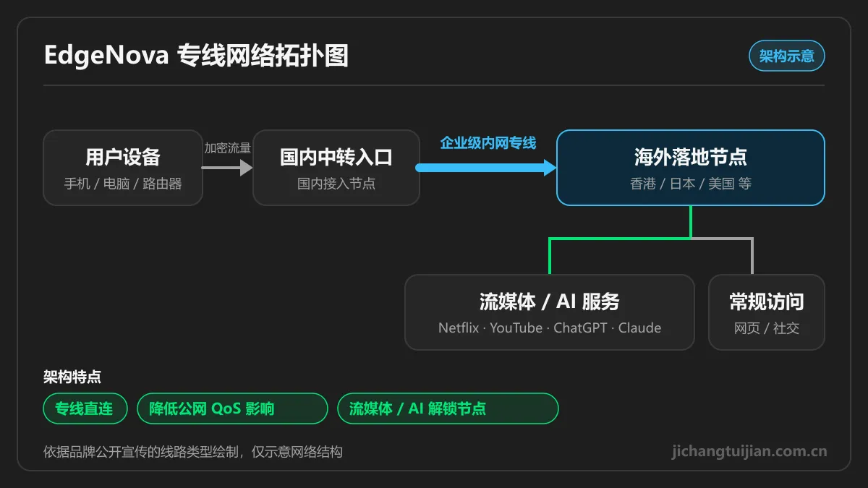Viewport: 868px width, 488px height.
Task: Click the 架构示意 badge
Action: (787, 56)
